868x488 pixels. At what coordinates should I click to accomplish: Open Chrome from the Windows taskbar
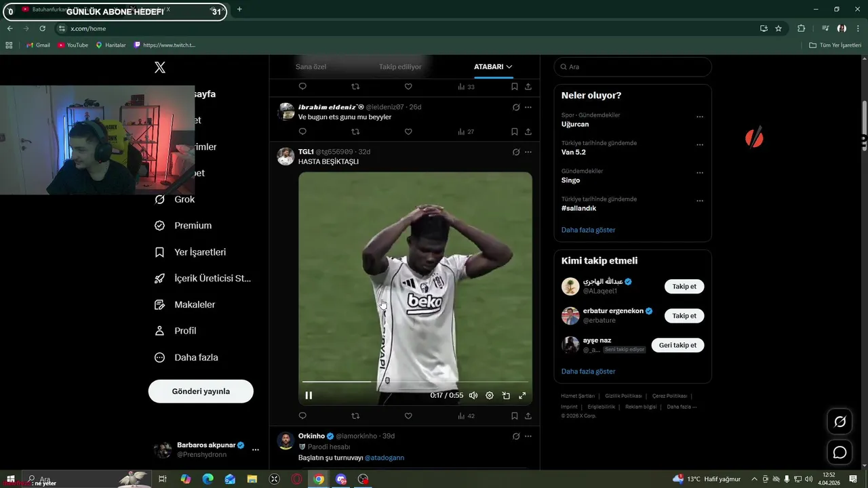tap(319, 479)
